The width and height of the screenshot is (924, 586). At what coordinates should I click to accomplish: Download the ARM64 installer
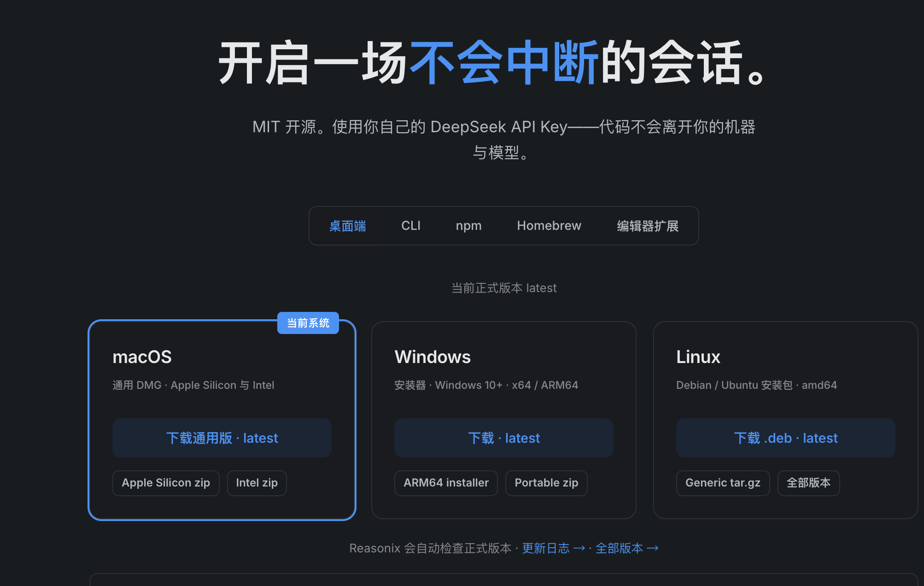446,483
